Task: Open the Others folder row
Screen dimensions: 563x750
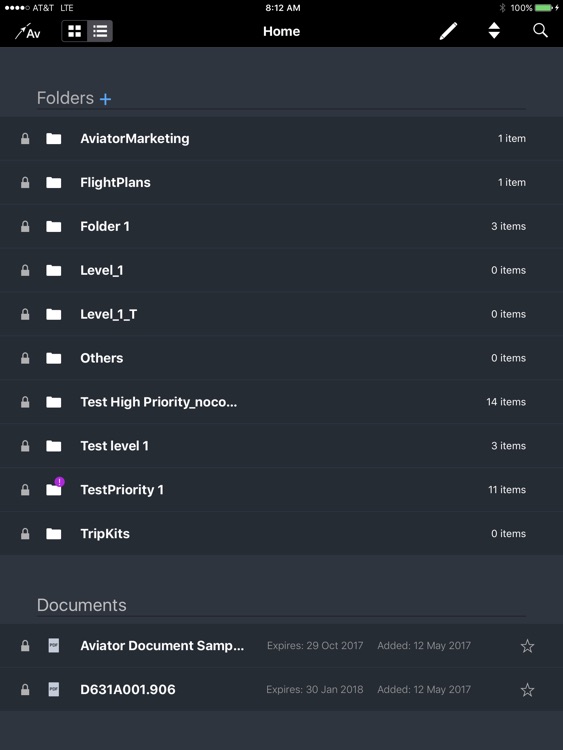Action: pos(281,358)
